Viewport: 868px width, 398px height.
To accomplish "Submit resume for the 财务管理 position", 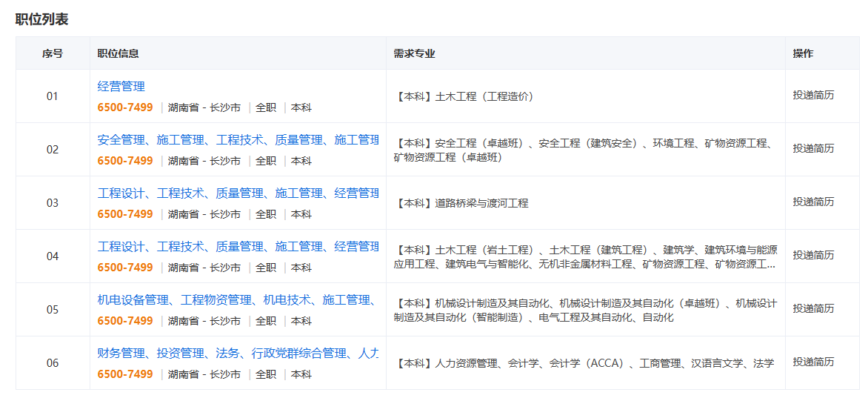I will point(813,362).
